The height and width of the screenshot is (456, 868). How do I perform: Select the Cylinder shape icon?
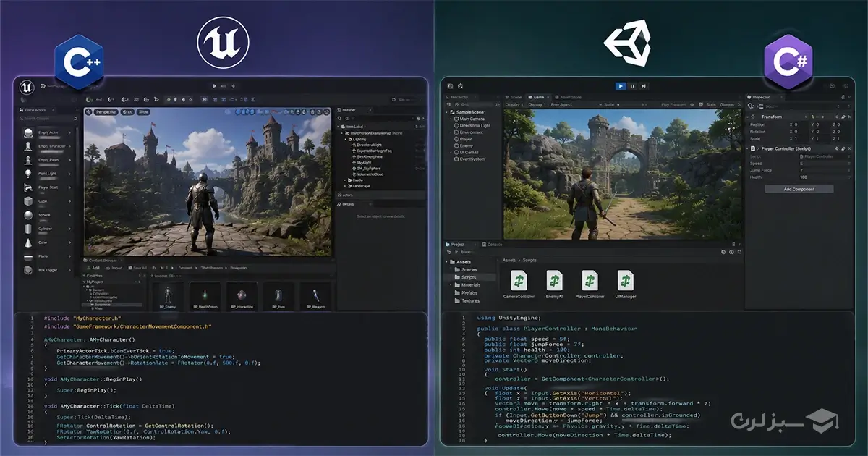pos(28,229)
